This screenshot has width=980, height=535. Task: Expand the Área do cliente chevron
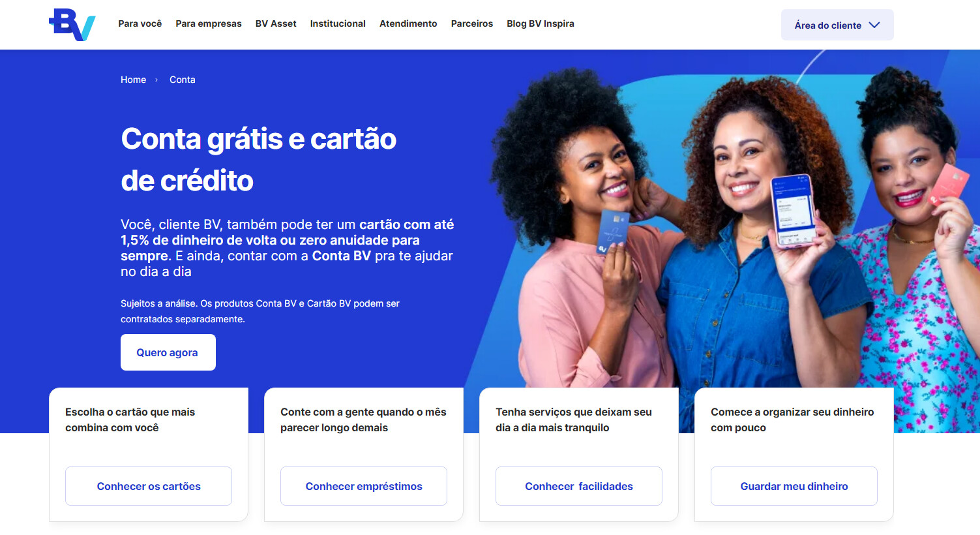[x=874, y=25]
